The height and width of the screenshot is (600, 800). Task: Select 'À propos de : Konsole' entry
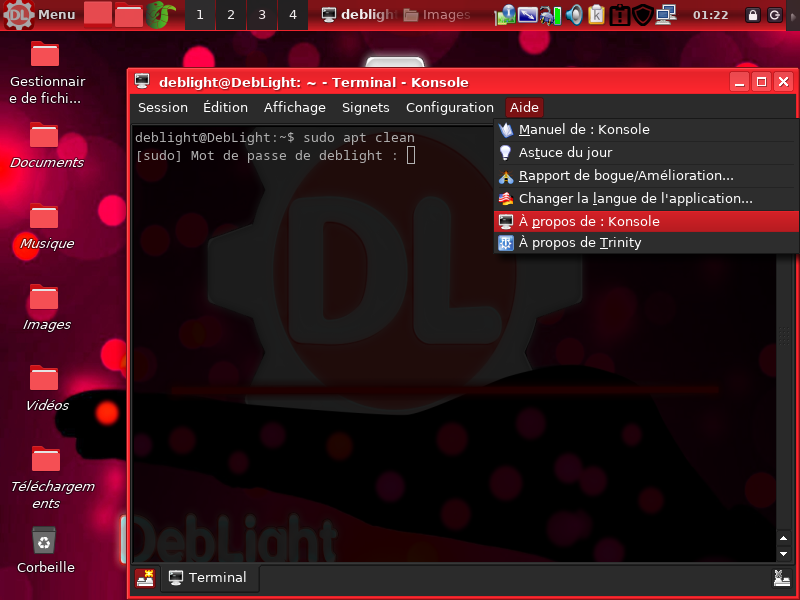tap(589, 222)
